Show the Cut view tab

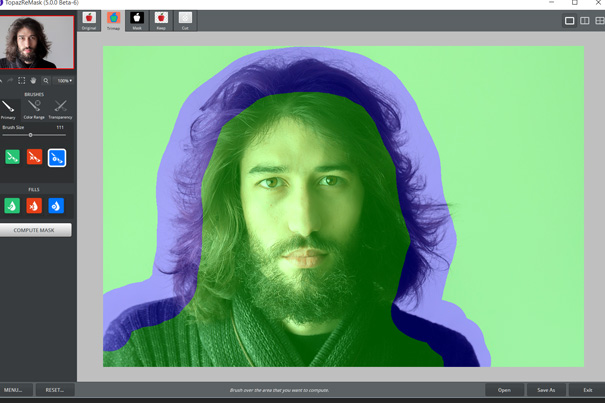(185, 21)
